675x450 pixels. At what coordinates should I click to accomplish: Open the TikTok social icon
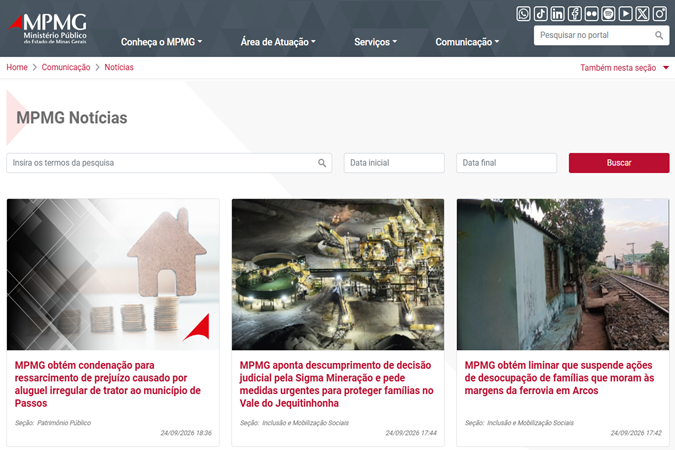(541, 14)
